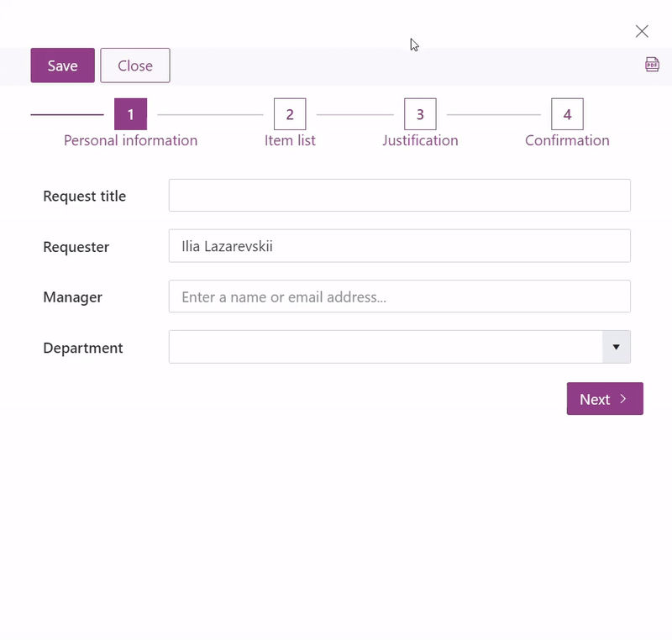Close the dialog with the X icon
Screen dimensions: 672x640
(642, 31)
